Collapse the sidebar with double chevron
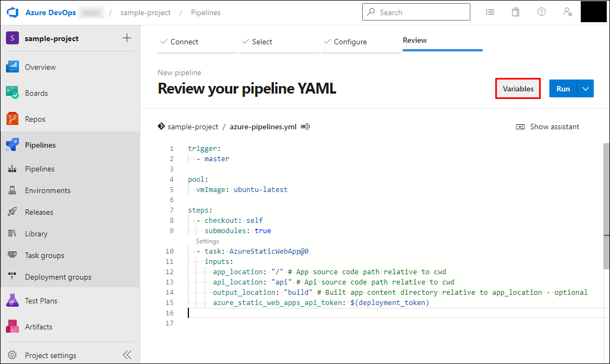The width and height of the screenshot is (610, 364). coord(127,355)
